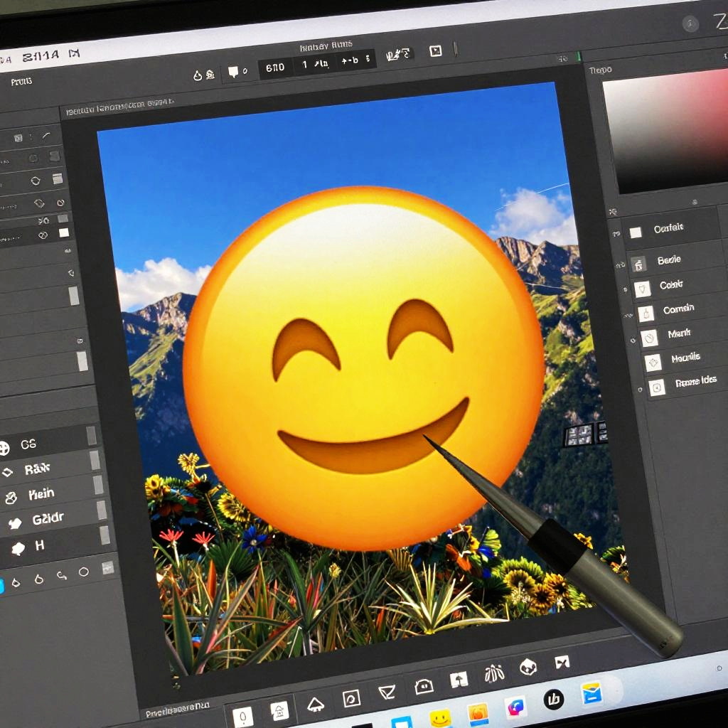Open the pink and blue taskbar app
This screenshot has height=728, width=728.
[515, 707]
